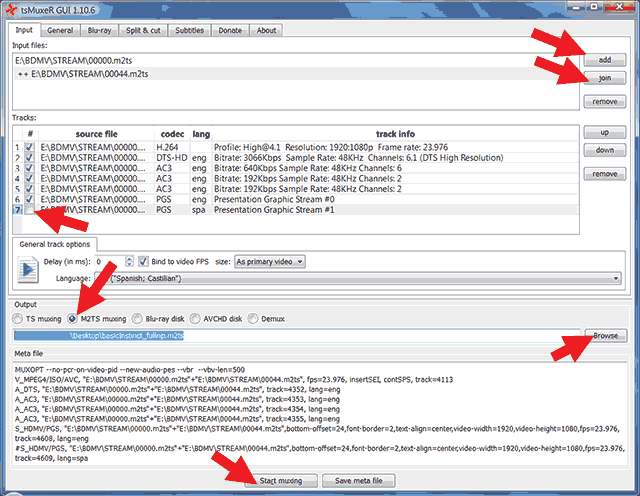The image size is (640, 496).
Task: Toggle the DTS-HD track 2 checkbox
Action: pos(29,158)
